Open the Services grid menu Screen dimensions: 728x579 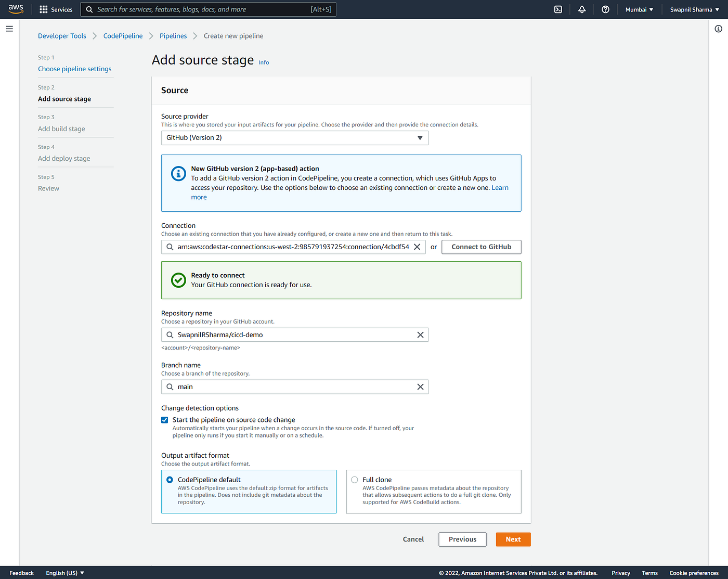(56, 9)
